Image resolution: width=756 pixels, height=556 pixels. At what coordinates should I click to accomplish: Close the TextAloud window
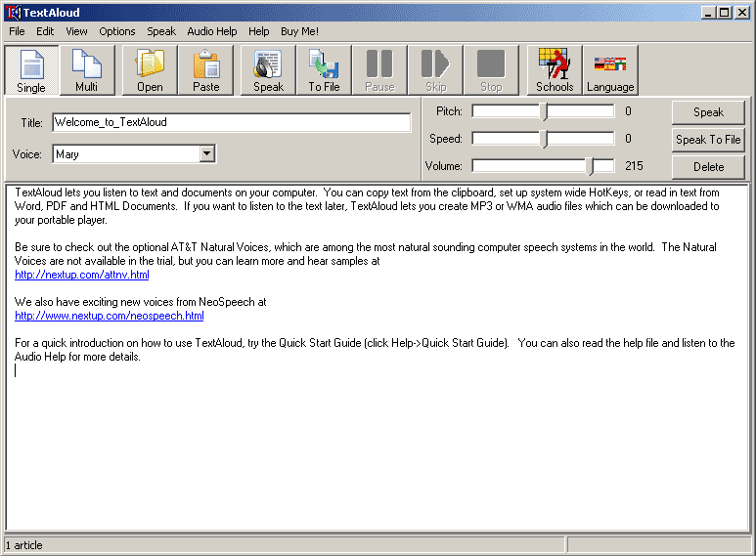(x=742, y=13)
